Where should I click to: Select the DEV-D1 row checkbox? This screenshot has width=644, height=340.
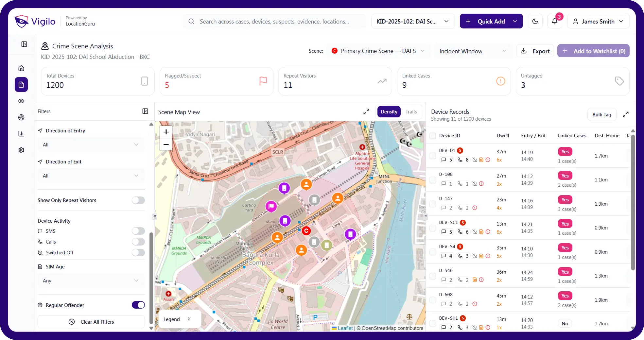coord(433,156)
